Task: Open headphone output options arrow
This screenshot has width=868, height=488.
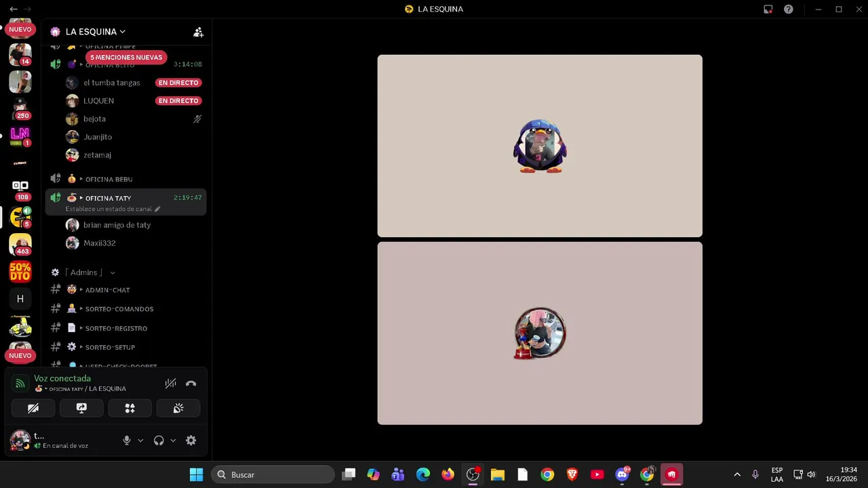Action: pos(173,441)
